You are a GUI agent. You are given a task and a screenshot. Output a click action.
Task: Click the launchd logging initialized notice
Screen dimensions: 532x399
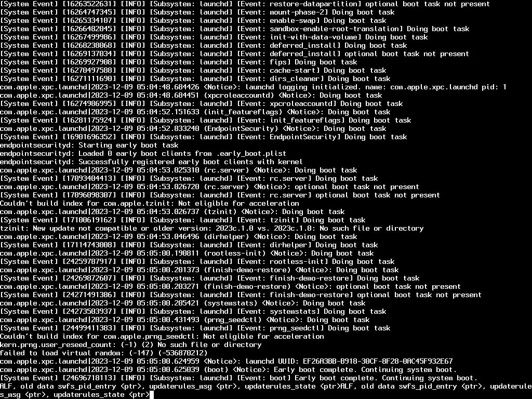pyautogui.click(x=253, y=87)
